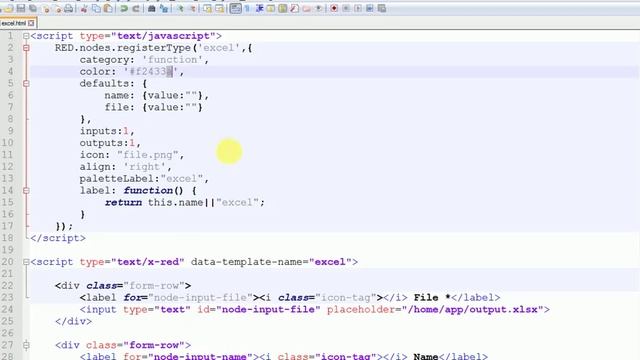The image size is (640, 360).
Task: Click the word 'function' in category line
Action: tap(172, 60)
